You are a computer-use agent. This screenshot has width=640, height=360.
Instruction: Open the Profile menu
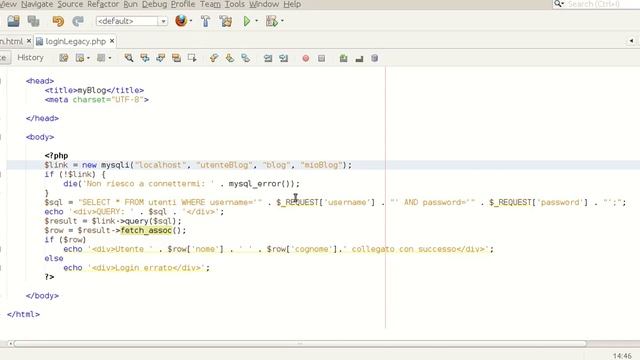click(183, 4)
